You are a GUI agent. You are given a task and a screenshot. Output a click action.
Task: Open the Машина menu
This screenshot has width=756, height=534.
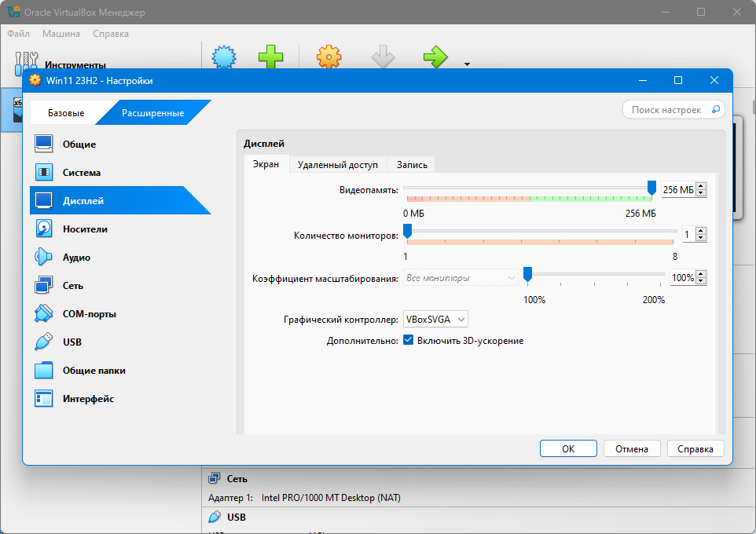tap(61, 34)
